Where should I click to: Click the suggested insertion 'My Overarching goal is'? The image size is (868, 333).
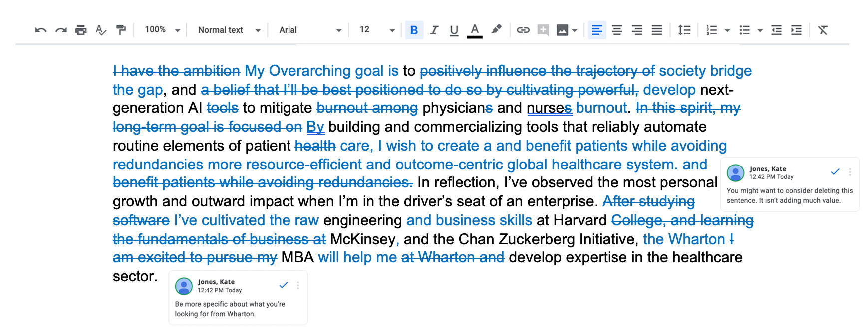click(x=321, y=71)
